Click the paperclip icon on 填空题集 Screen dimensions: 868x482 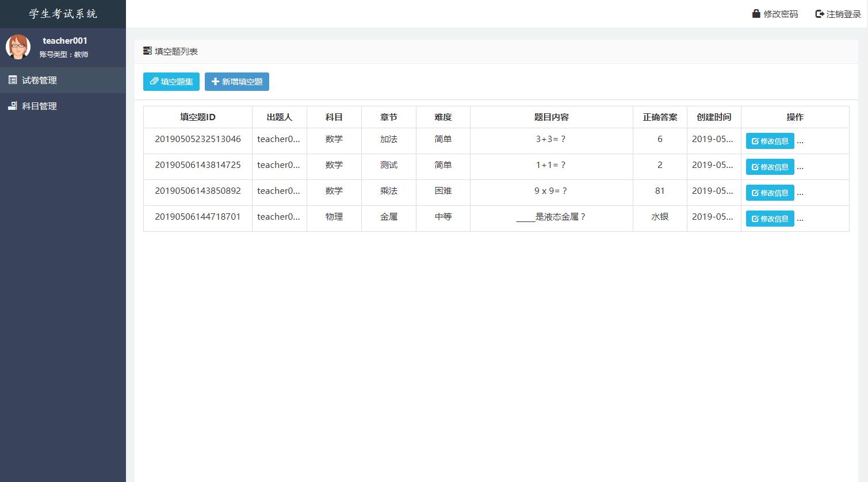click(x=154, y=82)
